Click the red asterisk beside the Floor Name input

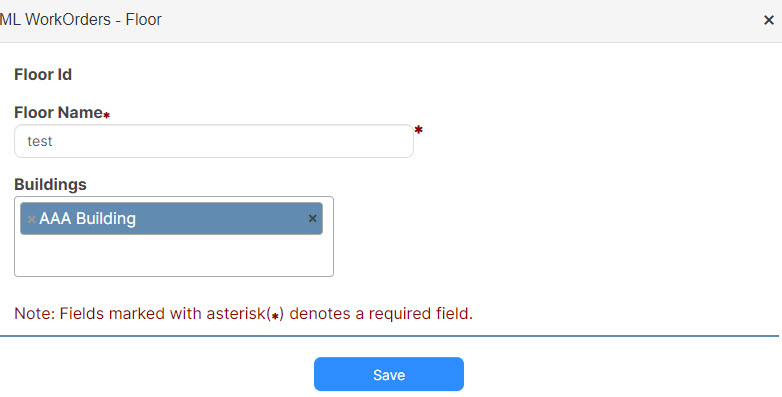[x=418, y=130]
